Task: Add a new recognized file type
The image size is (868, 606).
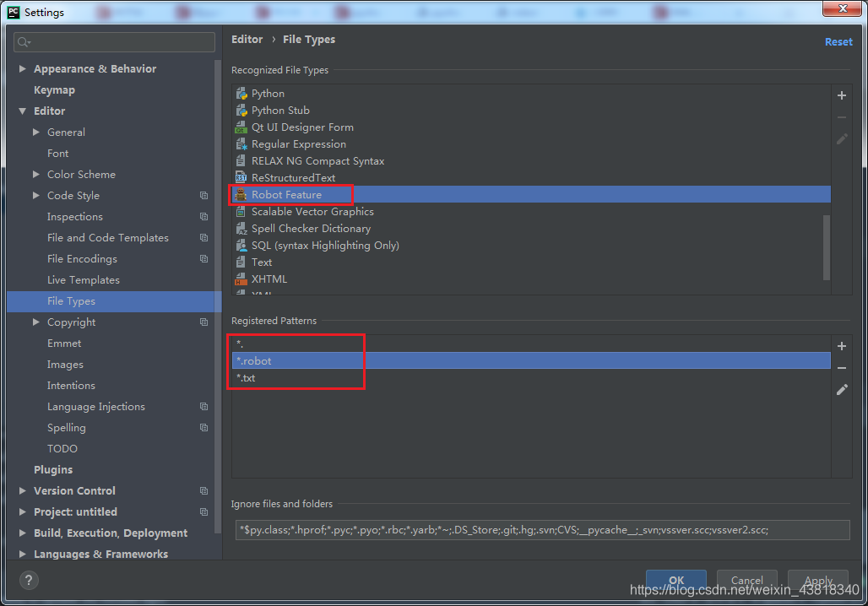Action: tap(842, 95)
